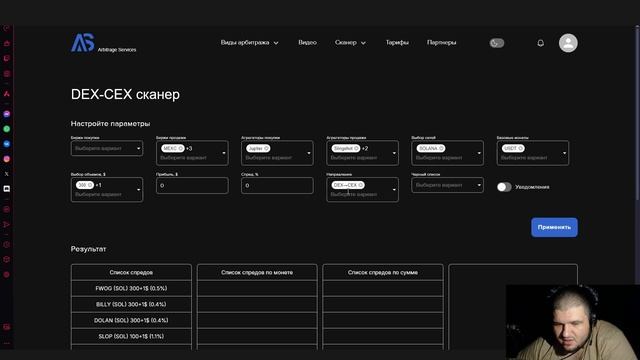The image size is (640, 360).
Task: Expand the Биржи продажи dropdown arrow
Action: click(224, 153)
